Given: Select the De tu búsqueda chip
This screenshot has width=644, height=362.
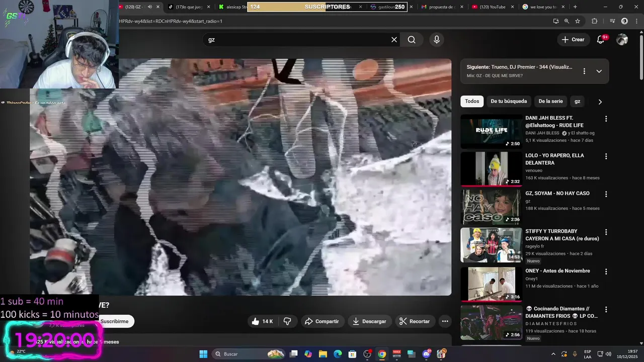Looking at the screenshot, I should click(x=509, y=102).
